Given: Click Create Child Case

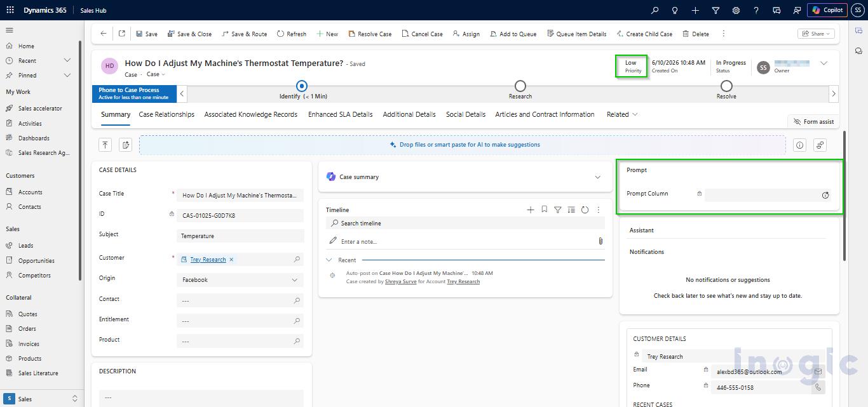Looking at the screenshot, I should coord(643,34).
